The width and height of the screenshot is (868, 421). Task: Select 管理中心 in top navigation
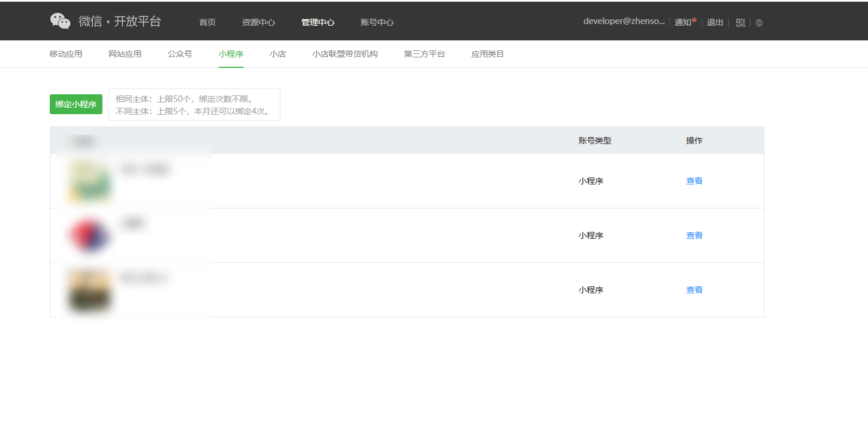tap(318, 22)
